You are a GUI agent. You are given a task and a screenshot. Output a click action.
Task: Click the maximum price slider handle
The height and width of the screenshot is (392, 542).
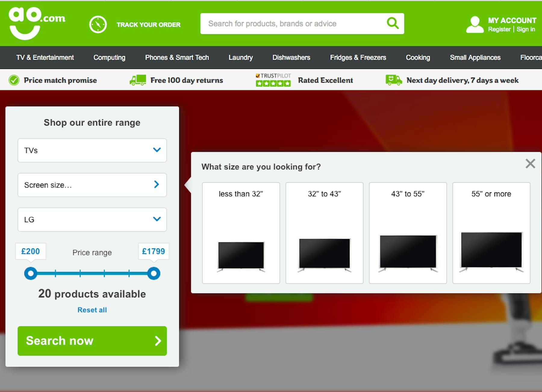click(154, 273)
